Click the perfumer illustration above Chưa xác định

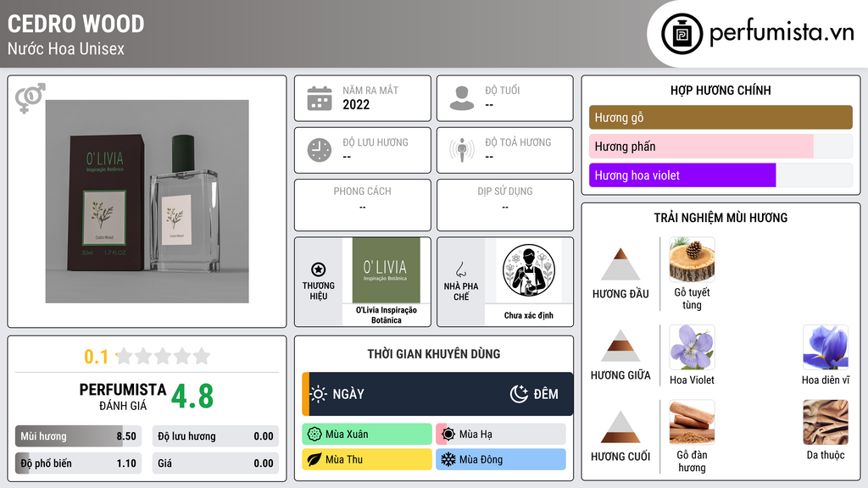tap(529, 270)
